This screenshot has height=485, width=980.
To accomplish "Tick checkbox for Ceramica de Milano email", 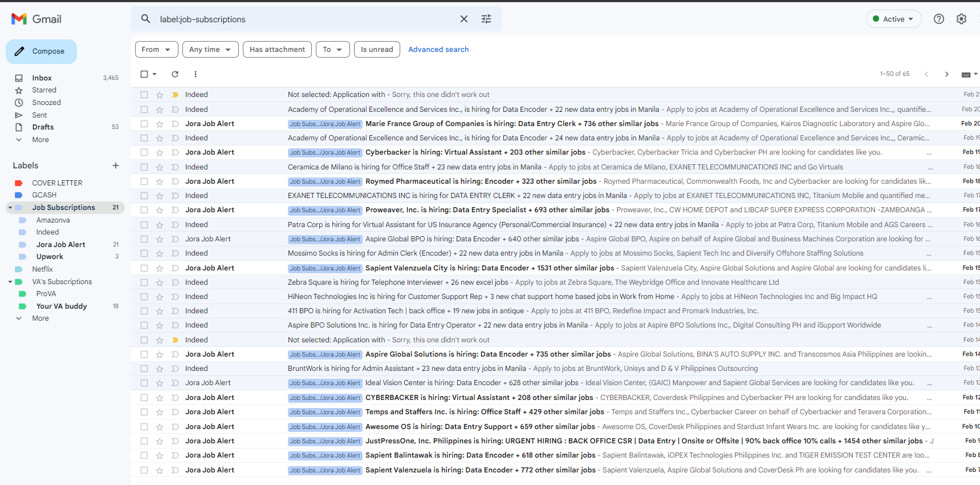I will tap(144, 167).
